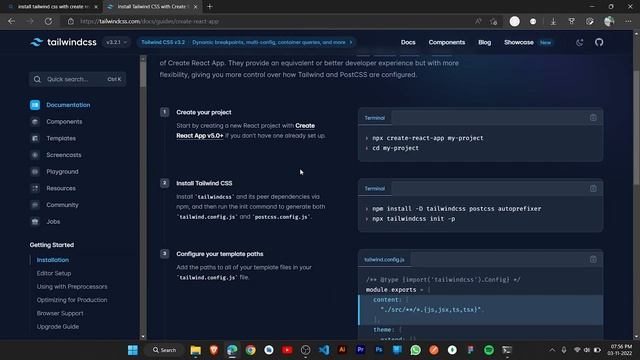Launch Google Chrome from the taskbar
This screenshot has width=640, height=360.
pyautogui.click(x=251, y=350)
